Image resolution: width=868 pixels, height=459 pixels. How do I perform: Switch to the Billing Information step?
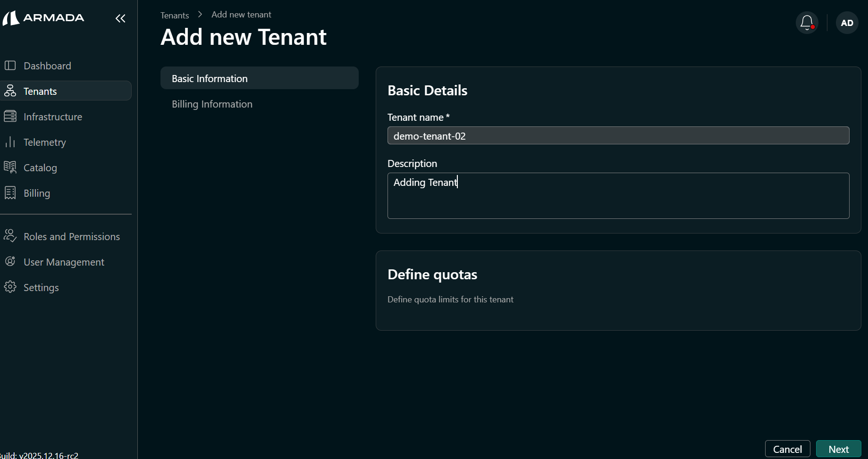pyautogui.click(x=212, y=104)
